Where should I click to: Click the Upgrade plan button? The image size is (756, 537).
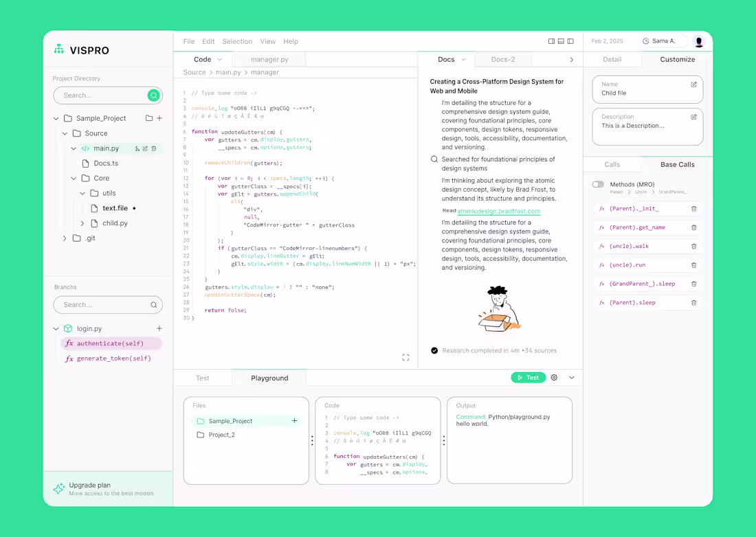click(108, 488)
